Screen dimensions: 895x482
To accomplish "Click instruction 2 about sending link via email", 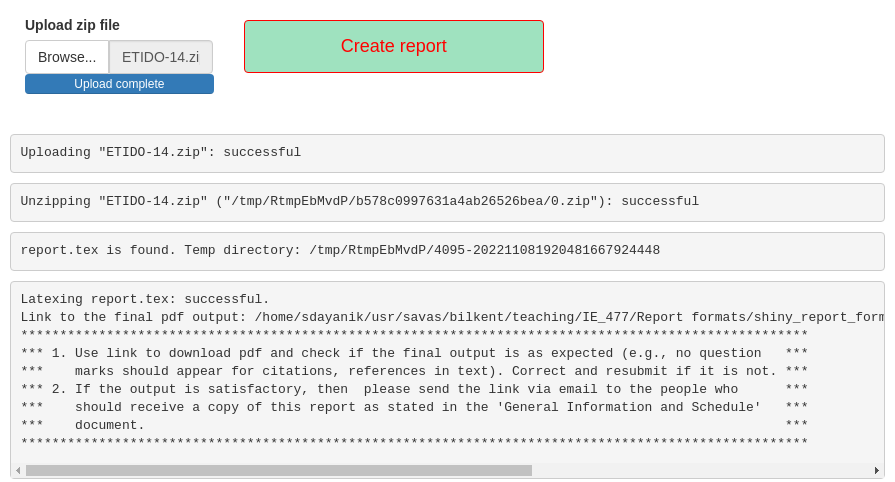I will (406, 407).
